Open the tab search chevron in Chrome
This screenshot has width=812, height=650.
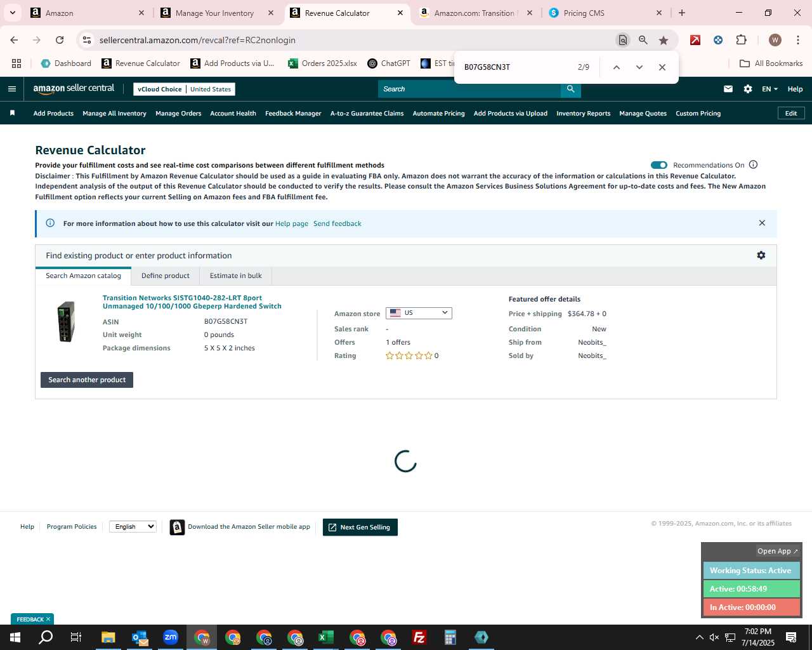coord(12,13)
